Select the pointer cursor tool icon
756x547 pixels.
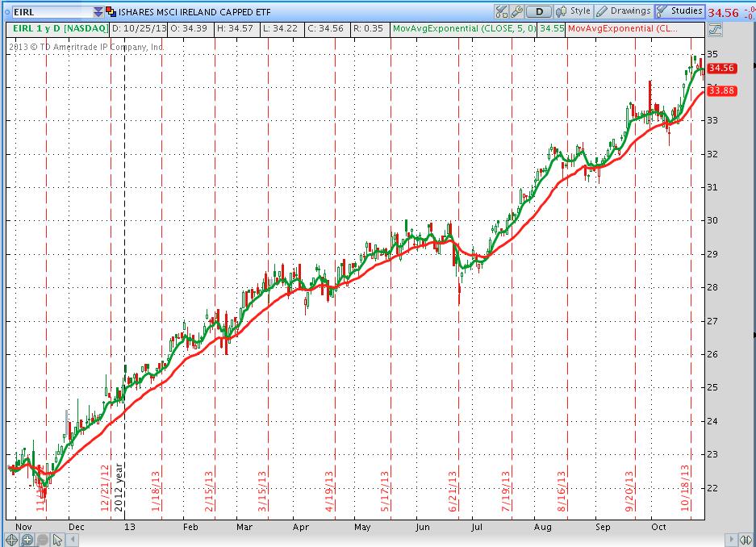57,540
